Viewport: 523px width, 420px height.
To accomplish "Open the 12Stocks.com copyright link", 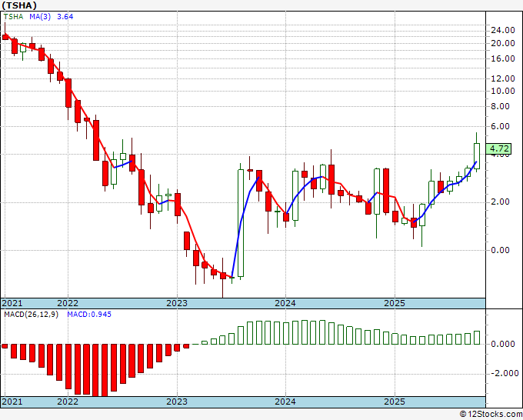I will (x=491, y=415).
